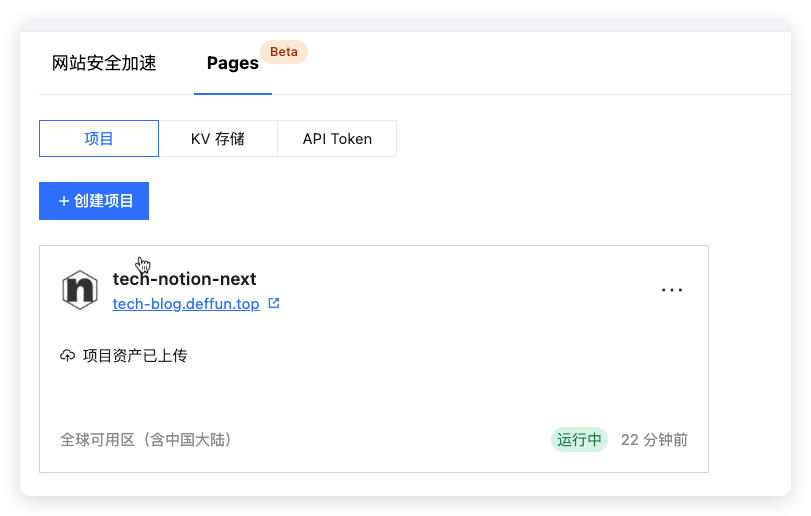
Task: Click the plus icon in the 创建项目 button
Action: click(x=64, y=201)
